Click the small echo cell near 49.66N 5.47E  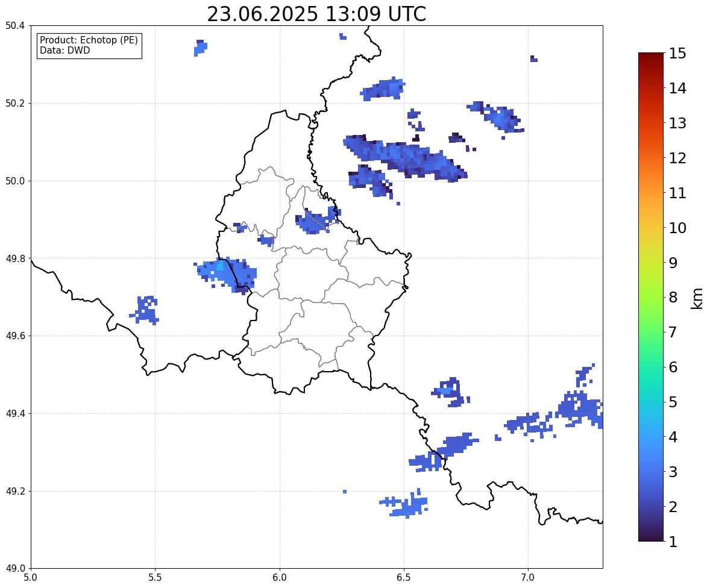click(x=145, y=310)
